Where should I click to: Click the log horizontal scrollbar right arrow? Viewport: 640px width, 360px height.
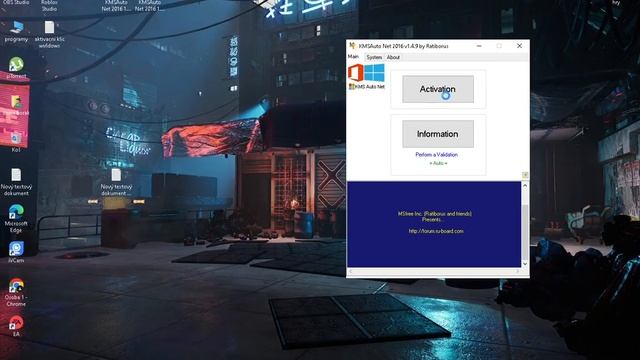517,271
